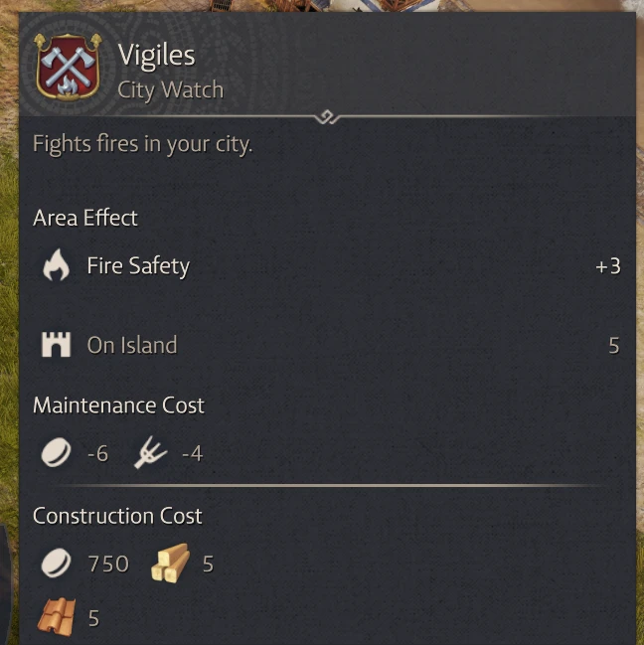Click the Fire Safety flame icon

tap(56, 265)
